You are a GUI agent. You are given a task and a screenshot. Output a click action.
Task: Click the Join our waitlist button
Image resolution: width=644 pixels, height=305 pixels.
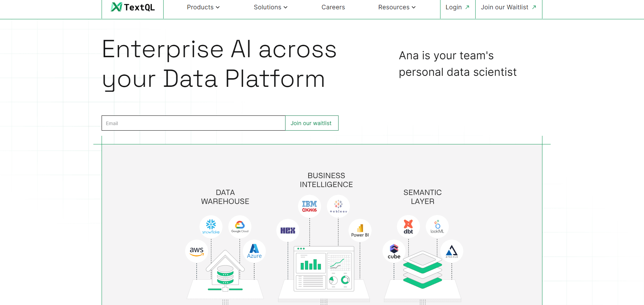312,123
